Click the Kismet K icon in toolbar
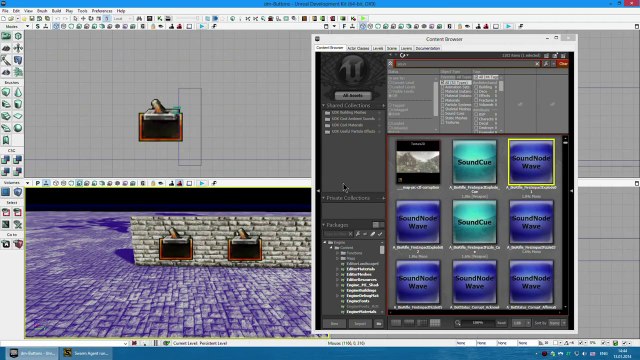The height and width of the screenshot is (360, 640). (x=160, y=18)
